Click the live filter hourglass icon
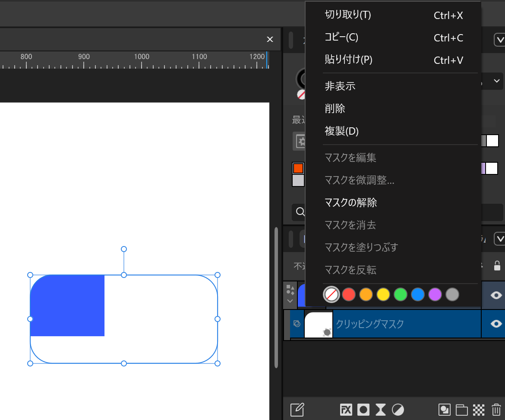This screenshot has height=420, width=505. pos(380,410)
